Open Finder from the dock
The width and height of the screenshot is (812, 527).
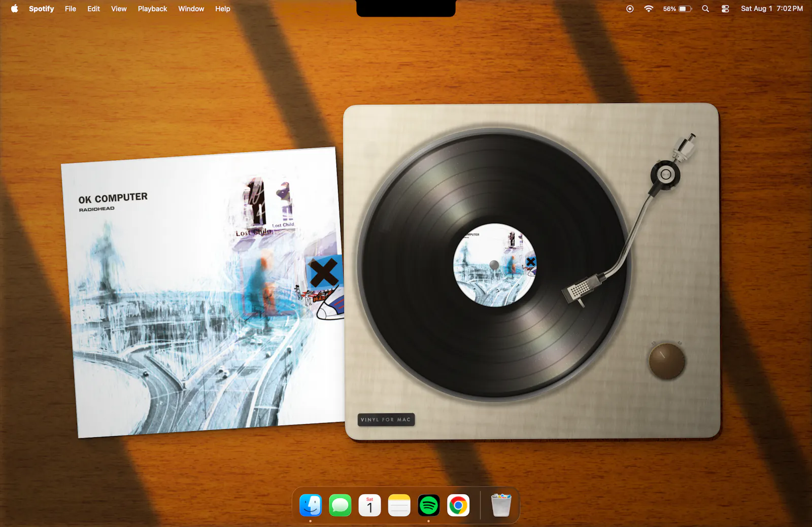tap(311, 505)
